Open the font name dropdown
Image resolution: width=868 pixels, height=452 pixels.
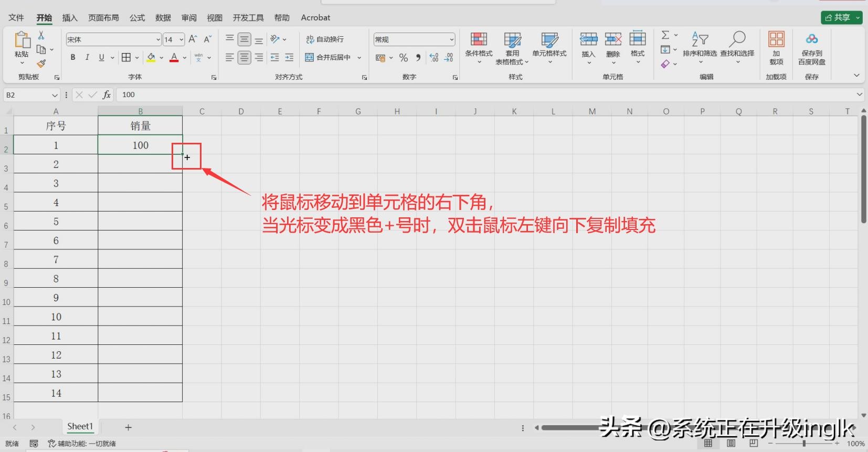tap(158, 39)
